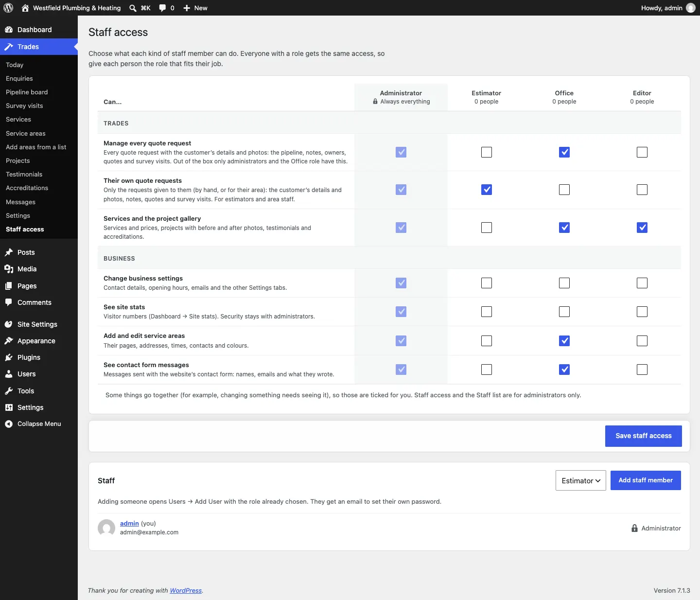Untick Office for Manage every quote request
The width and height of the screenshot is (700, 600).
click(564, 152)
